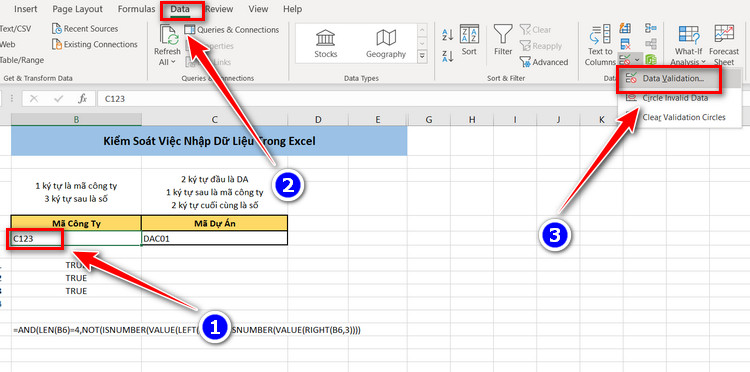Select the Mã Dự Án header cell
Viewport: 750px width, 372px height.
point(215,223)
